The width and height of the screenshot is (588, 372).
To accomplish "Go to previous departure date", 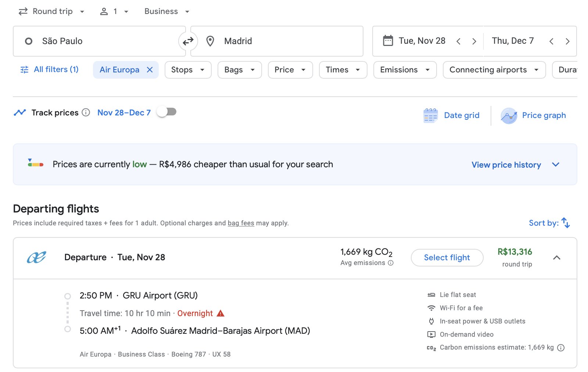I will click(x=458, y=41).
